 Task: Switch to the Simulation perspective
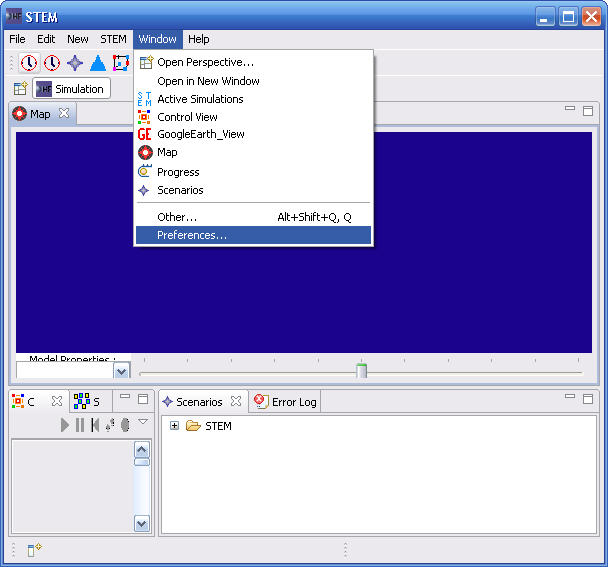71,89
